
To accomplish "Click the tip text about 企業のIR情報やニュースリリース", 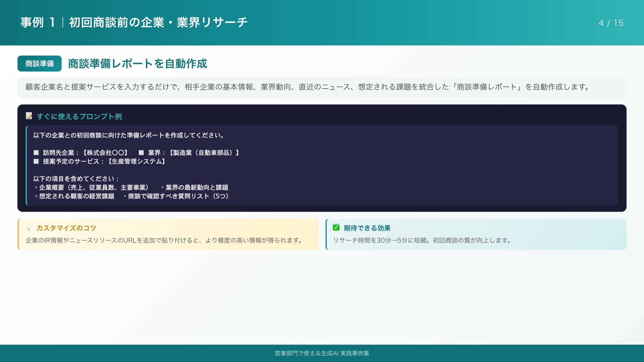I will [x=164, y=240].
